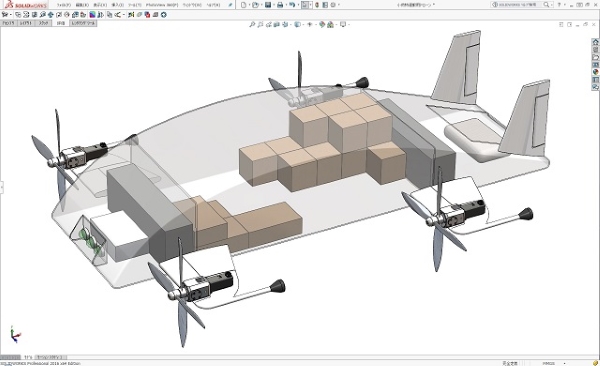Screen dimensions: 600x366
Task: Open a document via folder icon
Action: tap(255, 5)
